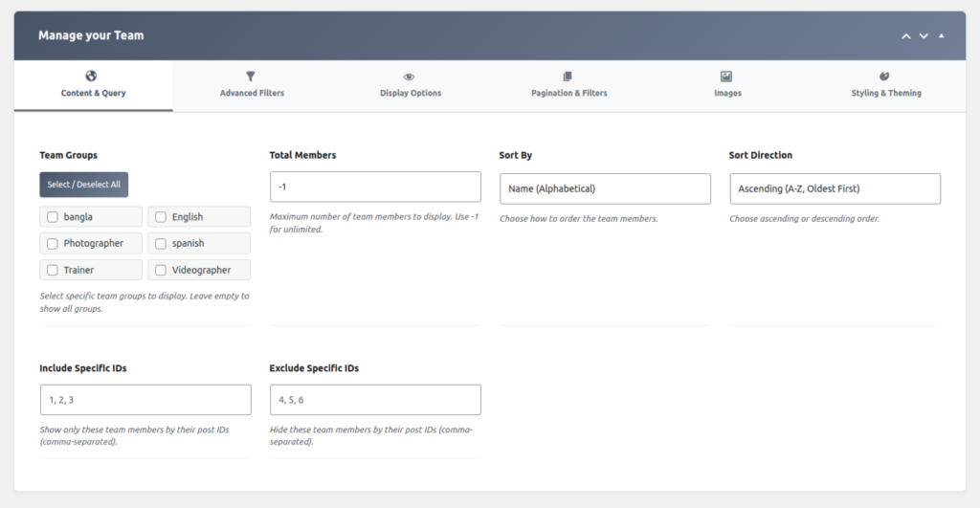The height and width of the screenshot is (508, 980).
Task: Click the globe icon above Content & Query
Action: coord(93,77)
